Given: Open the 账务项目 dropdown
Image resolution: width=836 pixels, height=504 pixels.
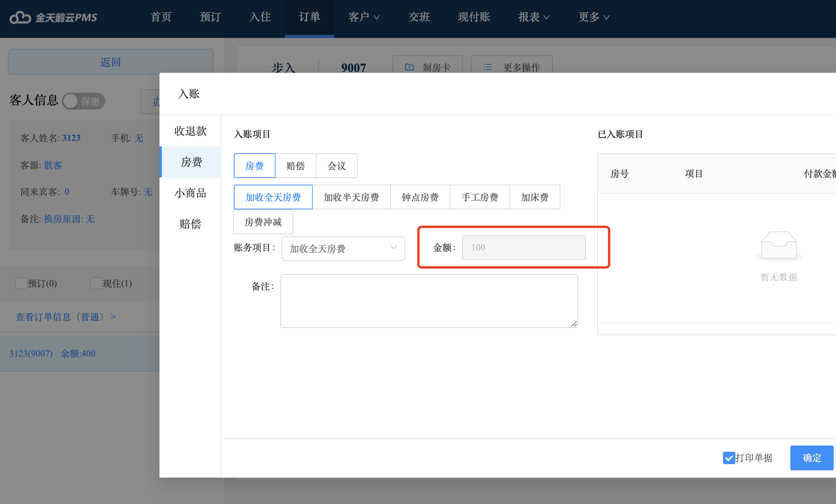Looking at the screenshot, I should pyautogui.click(x=343, y=249).
